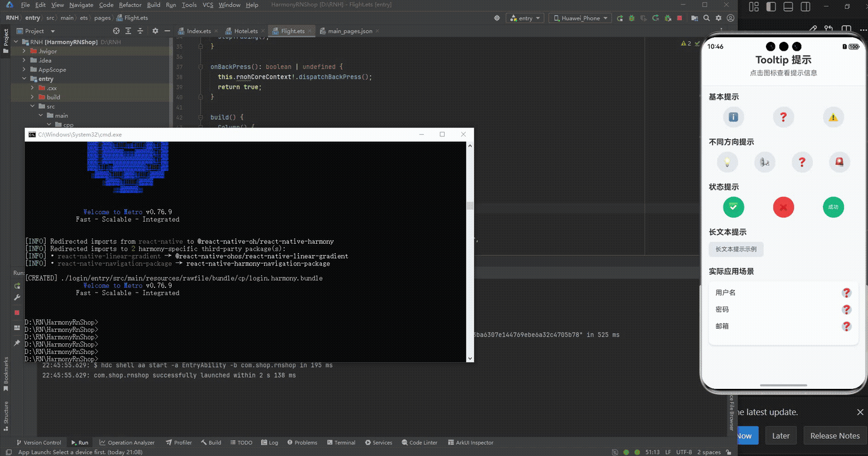Click Expand All icon in Project panel
This screenshot has height=456, width=868.
(129, 30)
